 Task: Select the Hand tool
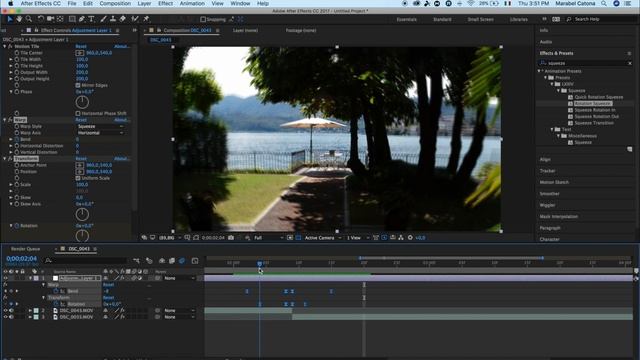(19, 19)
